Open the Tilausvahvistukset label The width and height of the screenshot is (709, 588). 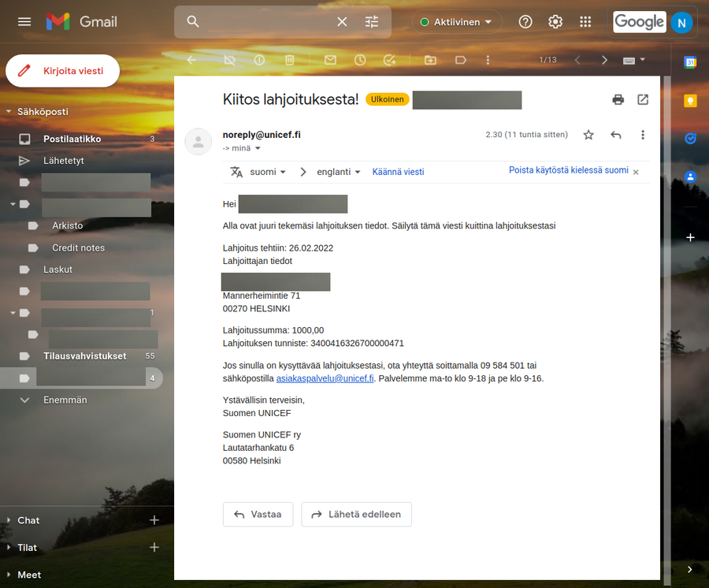84,356
